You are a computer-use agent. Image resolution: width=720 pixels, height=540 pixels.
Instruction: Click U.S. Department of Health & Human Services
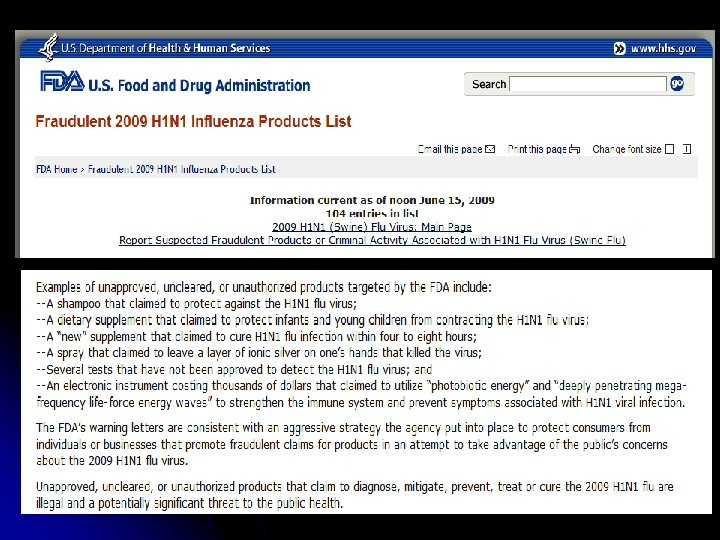coord(166,48)
